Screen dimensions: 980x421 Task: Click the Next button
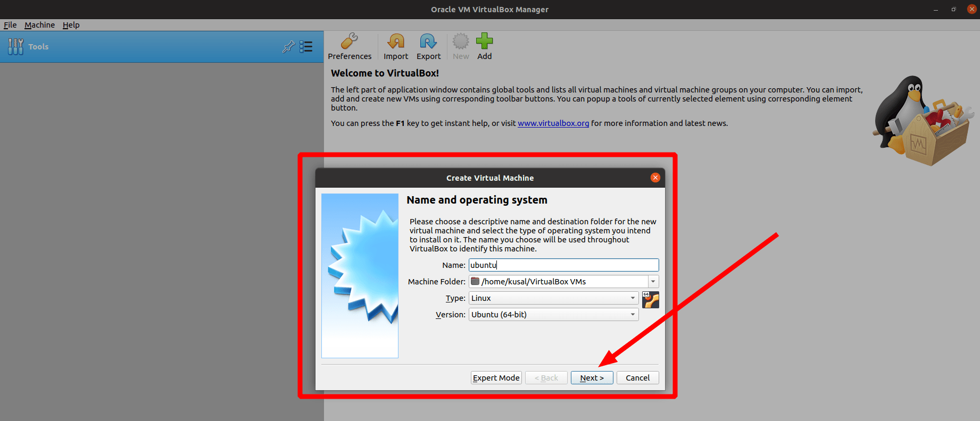click(592, 378)
